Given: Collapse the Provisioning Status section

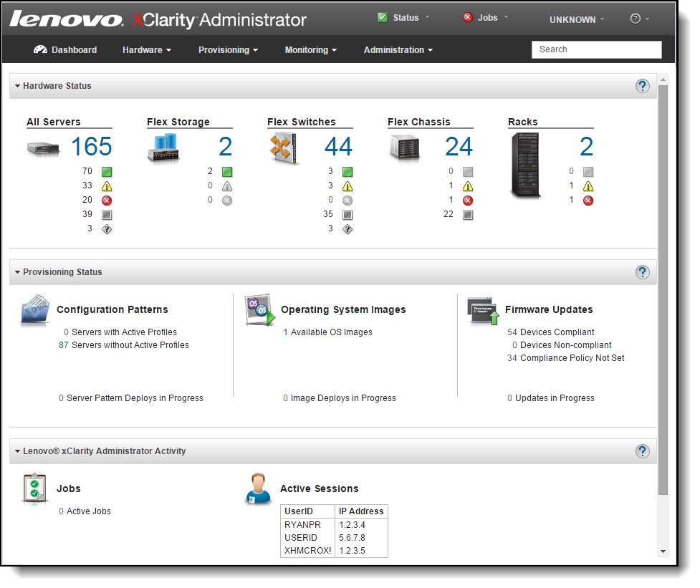Looking at the screenshot, I should click(17, 272).
